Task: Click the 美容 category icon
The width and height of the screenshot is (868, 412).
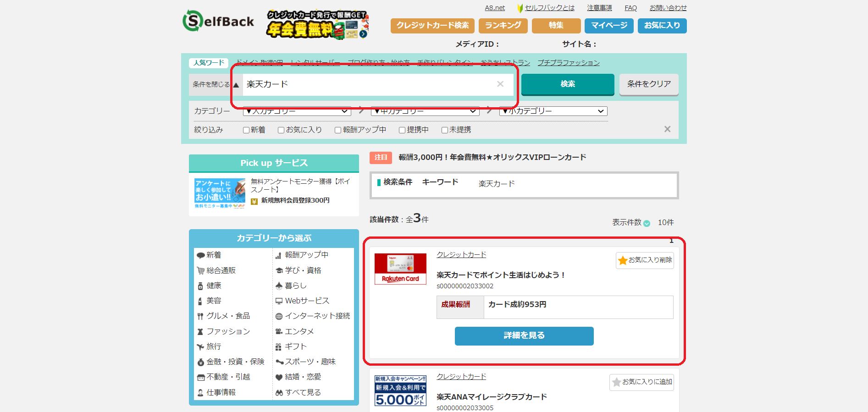Action: click(200, 301)
